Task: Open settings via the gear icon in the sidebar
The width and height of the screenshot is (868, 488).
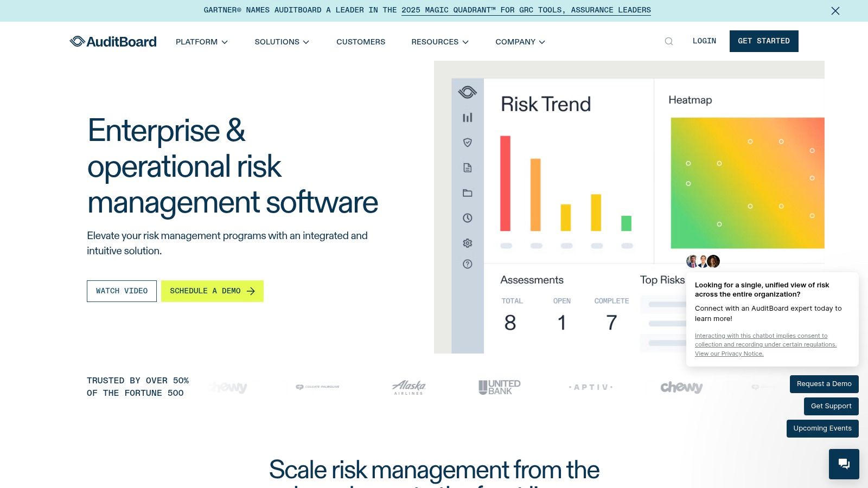Action: pyautogui.click(x=467, y=243)
